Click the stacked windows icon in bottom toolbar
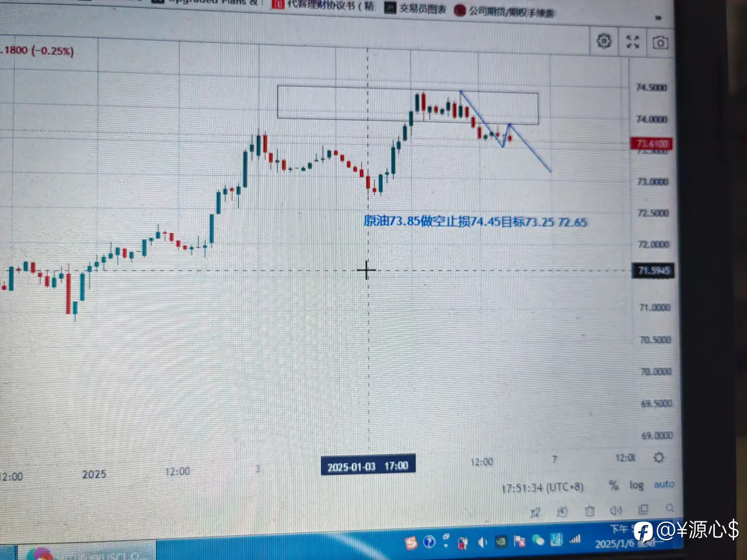Viewport: 747px width, 560px height. pos(643,509)
